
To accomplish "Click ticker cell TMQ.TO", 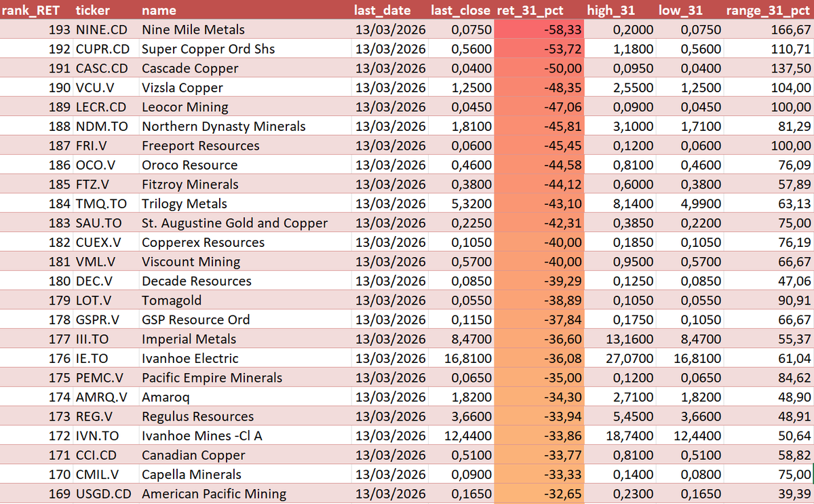I will [x=105, y=203].
